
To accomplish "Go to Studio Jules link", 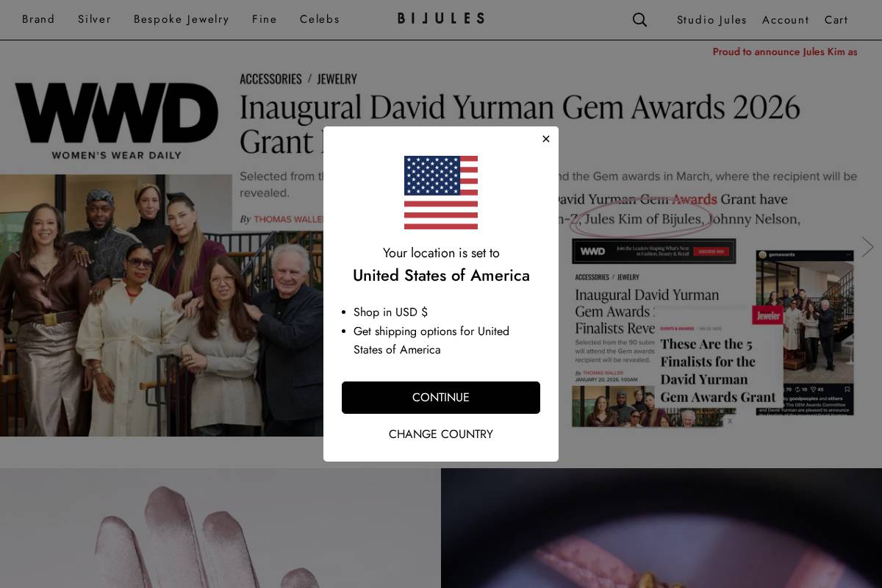I will click(x=711, y=20).
